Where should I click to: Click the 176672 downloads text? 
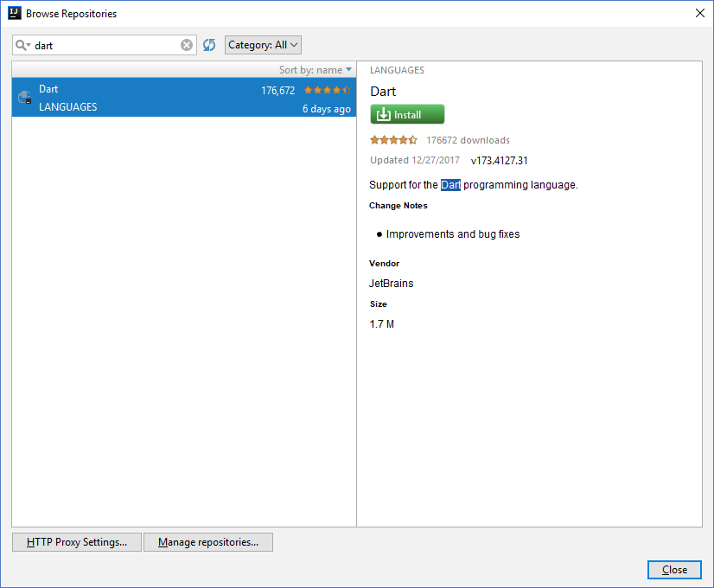pyautogui.click(x=468, y=140)
